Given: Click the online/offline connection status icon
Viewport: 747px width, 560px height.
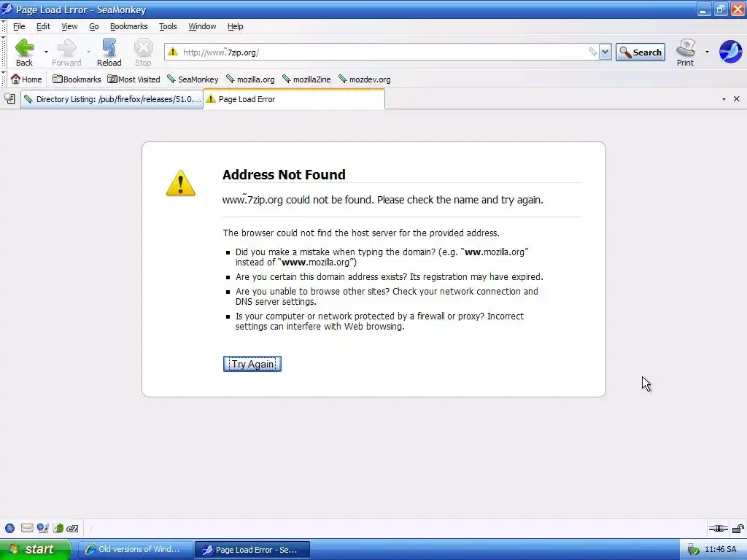Looking at the screenshot, I should pyautogui.click(x=718, y=528).
